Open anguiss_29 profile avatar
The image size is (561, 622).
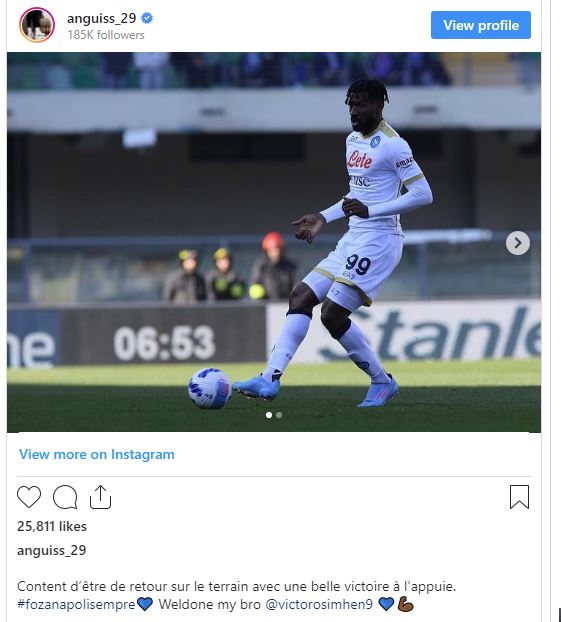[37, 25]
